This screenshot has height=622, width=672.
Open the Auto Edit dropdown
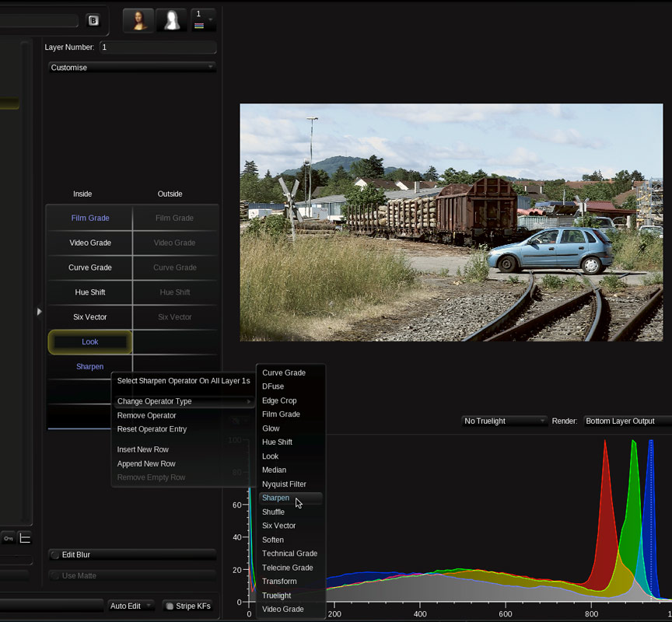pos(130,606)
